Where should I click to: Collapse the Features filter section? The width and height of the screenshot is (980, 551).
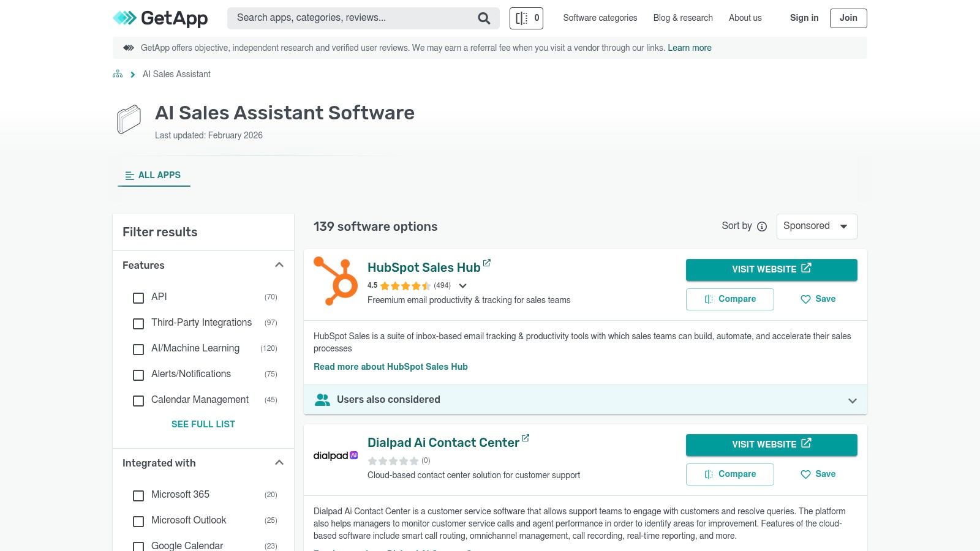point(279,265)
